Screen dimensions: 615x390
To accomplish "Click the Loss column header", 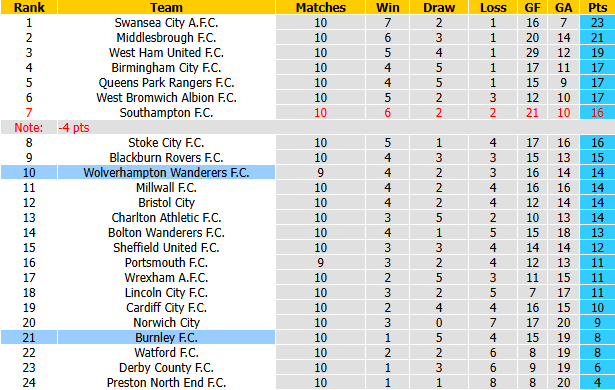I will point(493,7).
